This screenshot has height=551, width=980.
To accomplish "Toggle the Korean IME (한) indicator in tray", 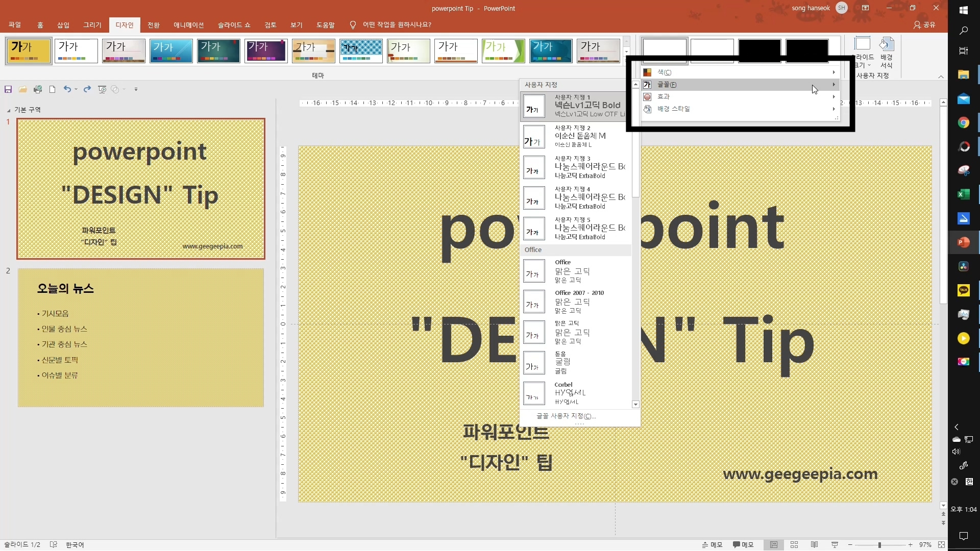I will point(969,482).
